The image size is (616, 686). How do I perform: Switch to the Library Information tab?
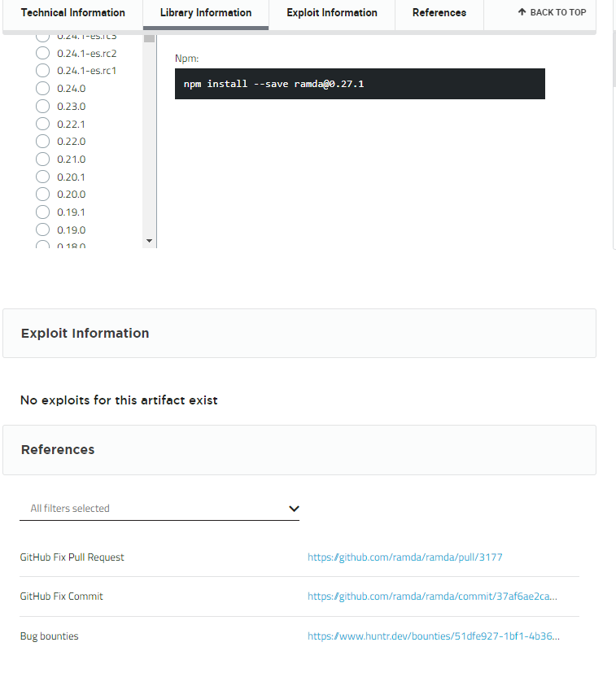[206, 13]
